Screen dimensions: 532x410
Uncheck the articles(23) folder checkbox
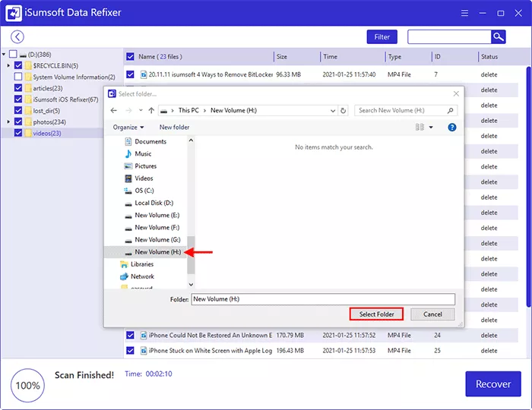point(18,88)
